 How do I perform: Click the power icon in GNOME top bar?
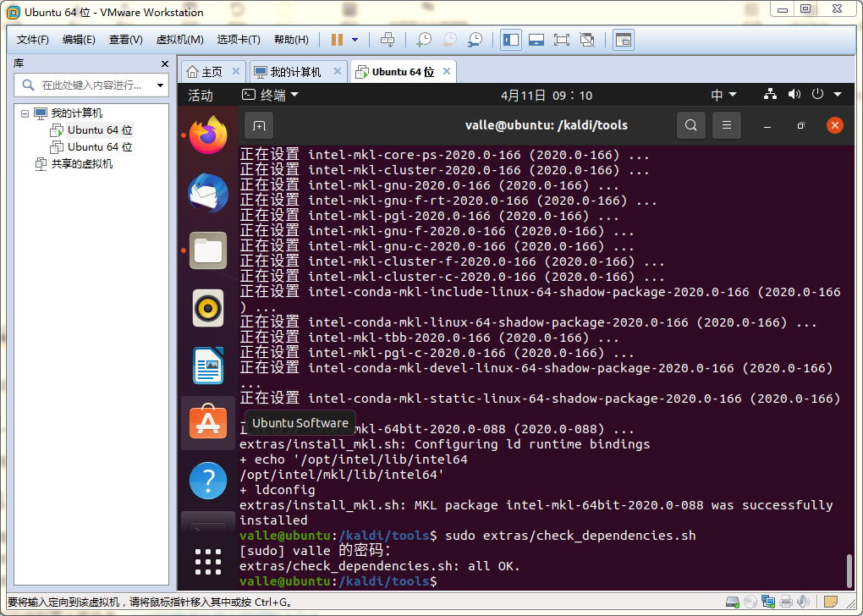coord(817,94)
